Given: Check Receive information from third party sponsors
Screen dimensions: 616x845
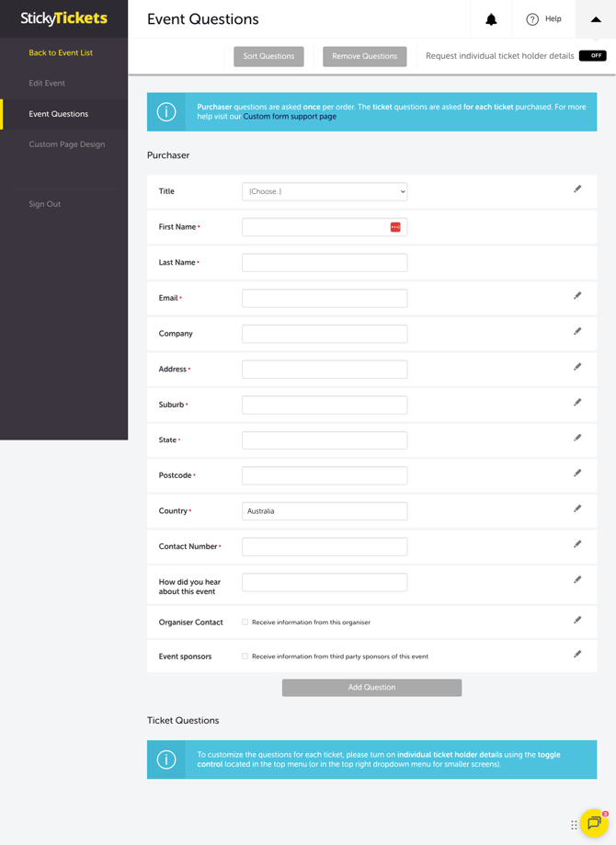Looking at the screenshot, I should (x=245, y=657).
